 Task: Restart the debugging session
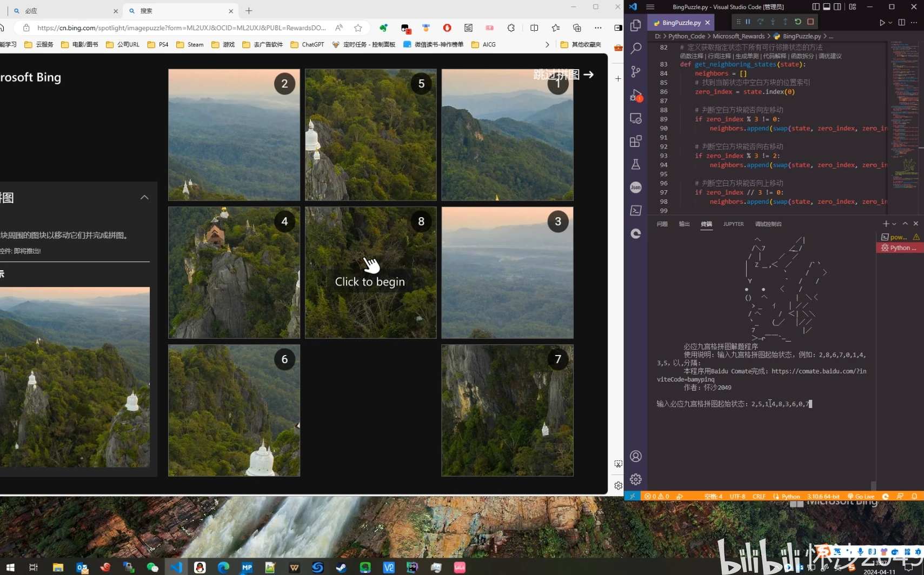(798, 22)
